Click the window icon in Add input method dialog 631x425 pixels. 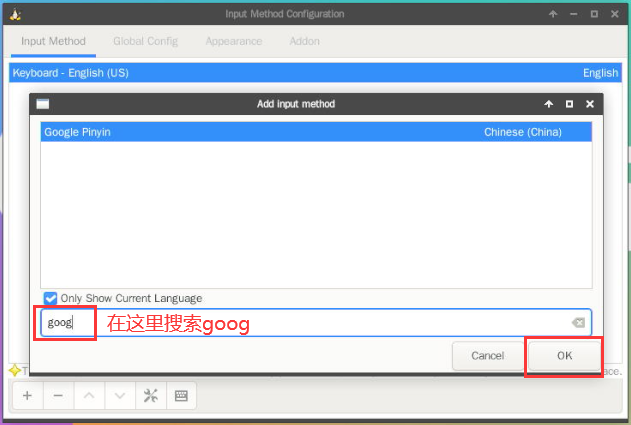(43, 104)
